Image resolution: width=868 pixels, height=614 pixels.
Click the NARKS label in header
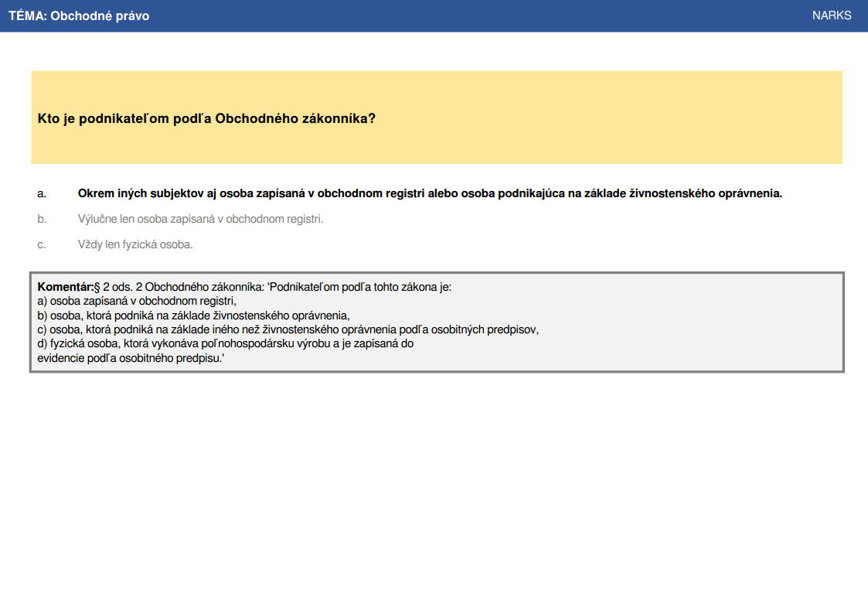point(832,15)
